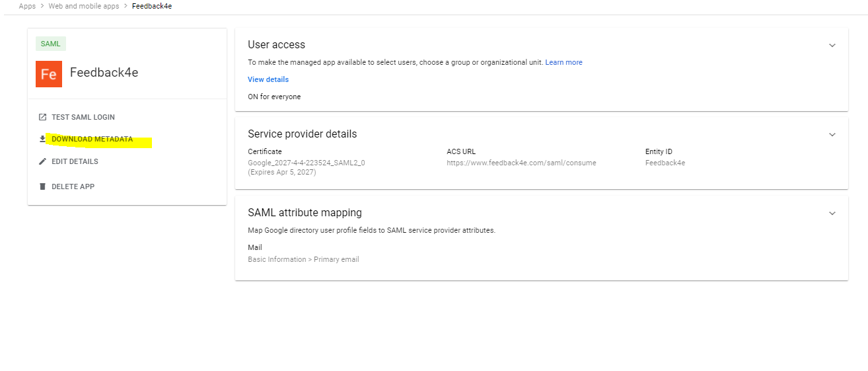Go to Apps in the breadcrumb
Screen dimensions: 868x371
click(x=27, y=6)
